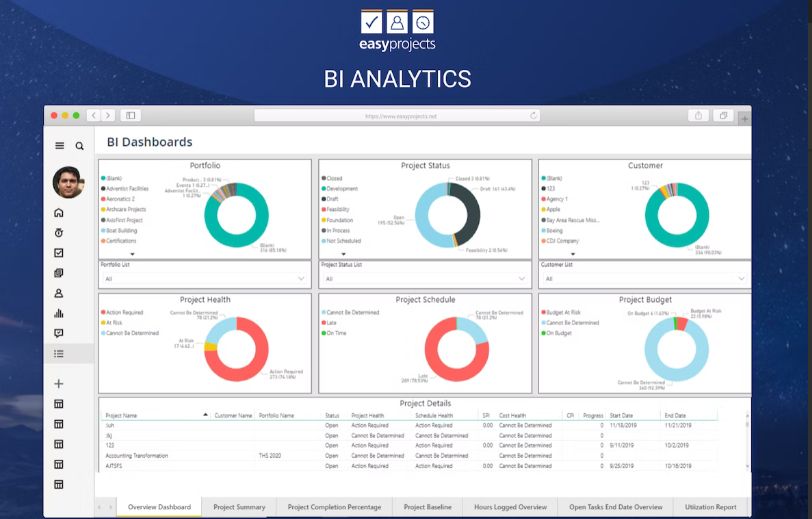Select Development in Project Status legend
The image size is (812, 519).
point(340,189)
